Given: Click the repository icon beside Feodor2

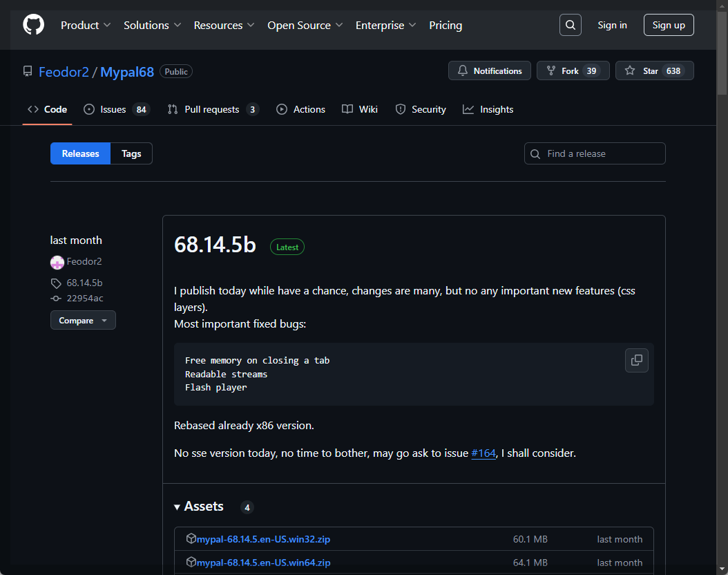Looking at the screenshot, I should (x=28, y=71).
